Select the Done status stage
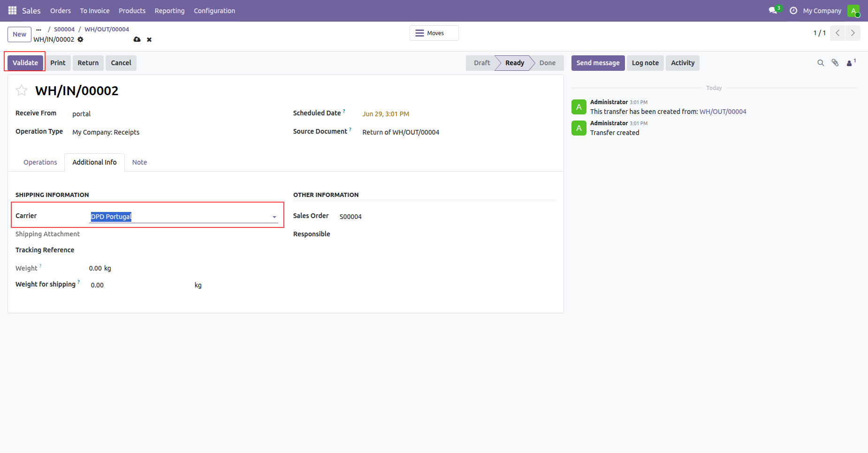868x453 pixels. tap(548, 63)
